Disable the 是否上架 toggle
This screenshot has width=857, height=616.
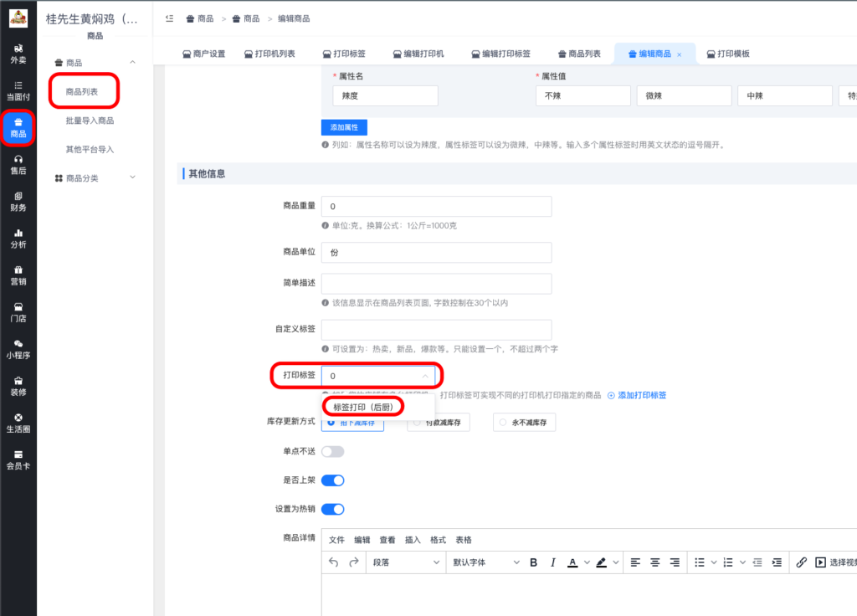[x=333, y=480]
